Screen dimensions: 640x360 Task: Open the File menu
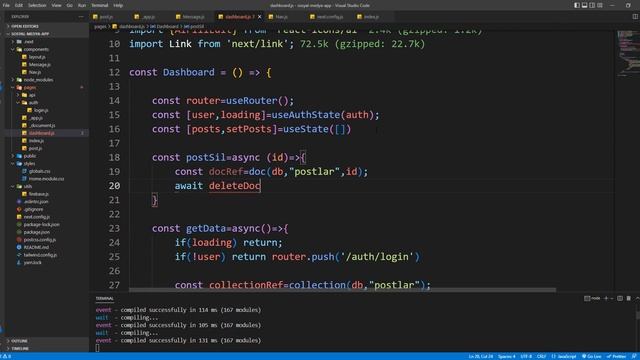(6, 5)
